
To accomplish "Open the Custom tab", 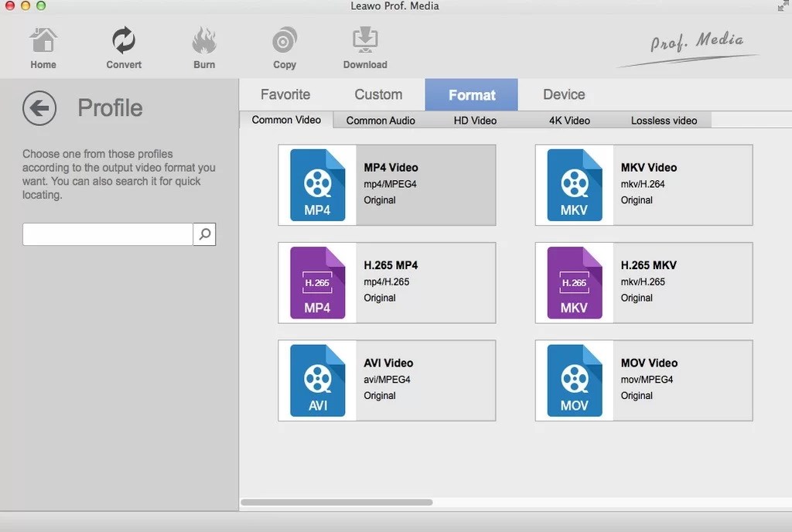I will (x=378, y=94).
